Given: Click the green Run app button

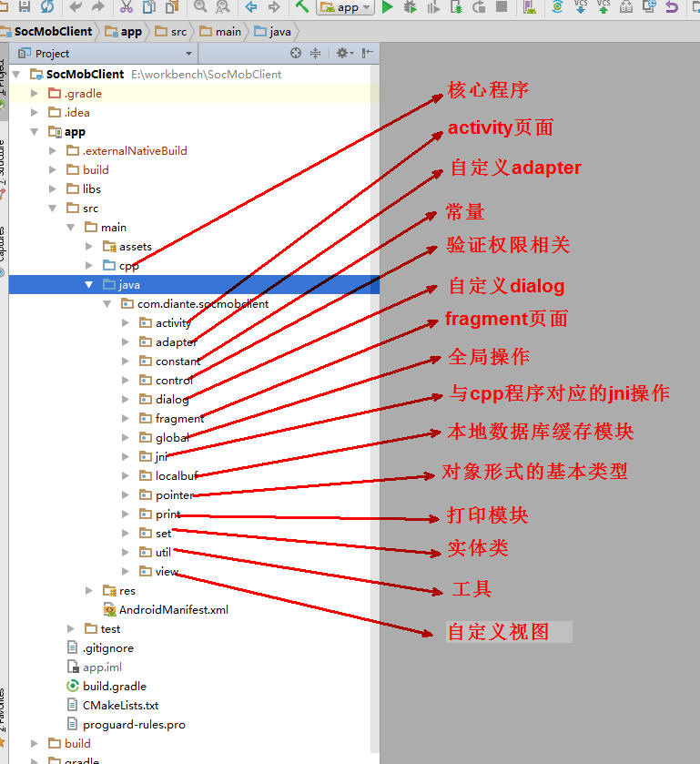Looking at the screenshot, I should click(x=388, y=7).
